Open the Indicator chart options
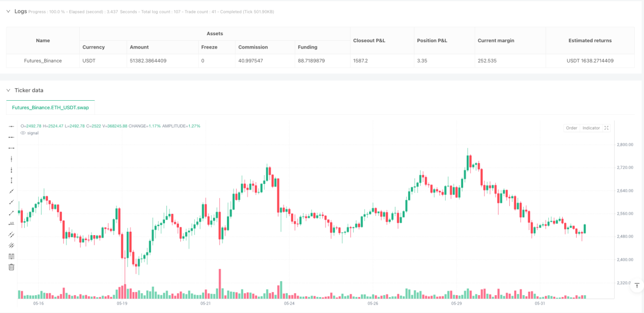Viewport: 644px width, 313px height. 591,128
